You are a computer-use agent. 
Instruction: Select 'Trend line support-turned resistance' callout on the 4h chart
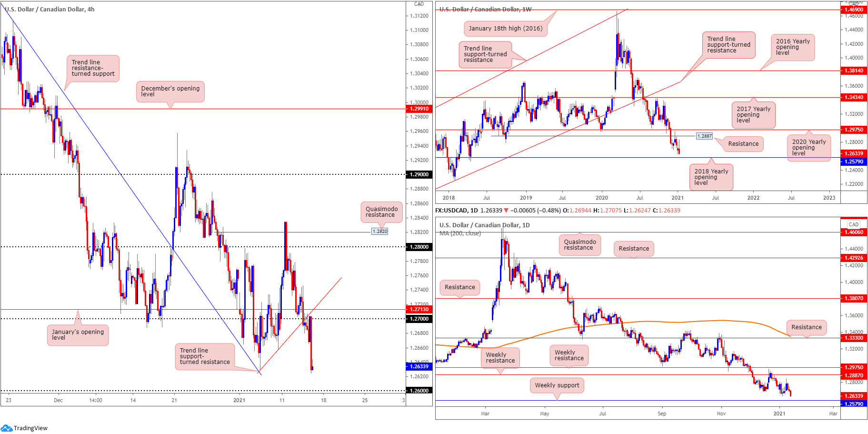(205, 356)
